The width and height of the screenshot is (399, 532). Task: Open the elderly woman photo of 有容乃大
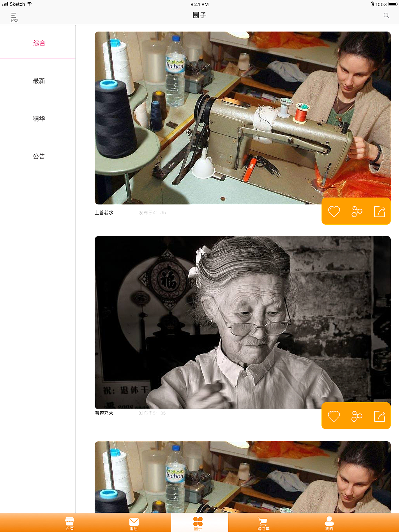click(242, 322)
